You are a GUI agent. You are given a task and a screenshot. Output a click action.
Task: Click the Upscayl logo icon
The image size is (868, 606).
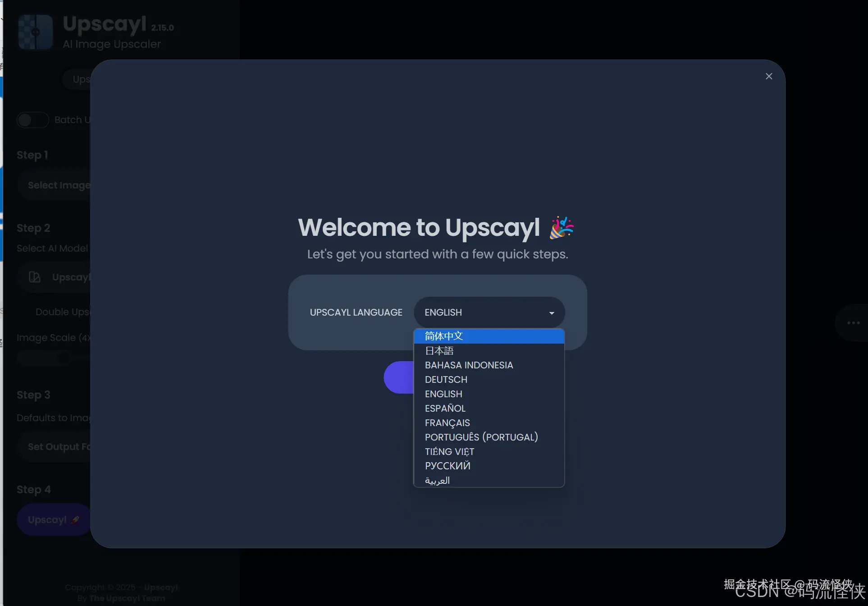tap(36, 32)
